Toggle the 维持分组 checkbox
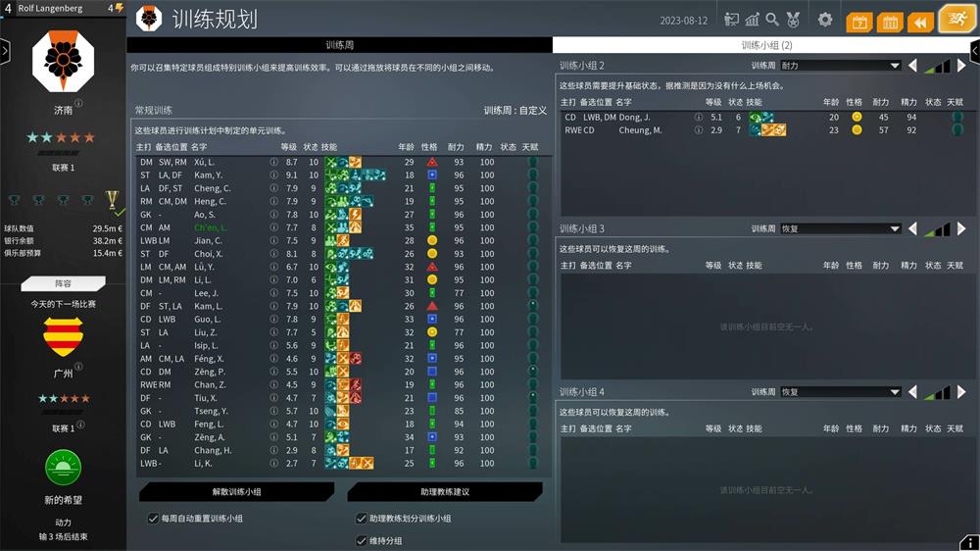Image resolution: width=980 pixels, height=551 pixels. (361, 540)
